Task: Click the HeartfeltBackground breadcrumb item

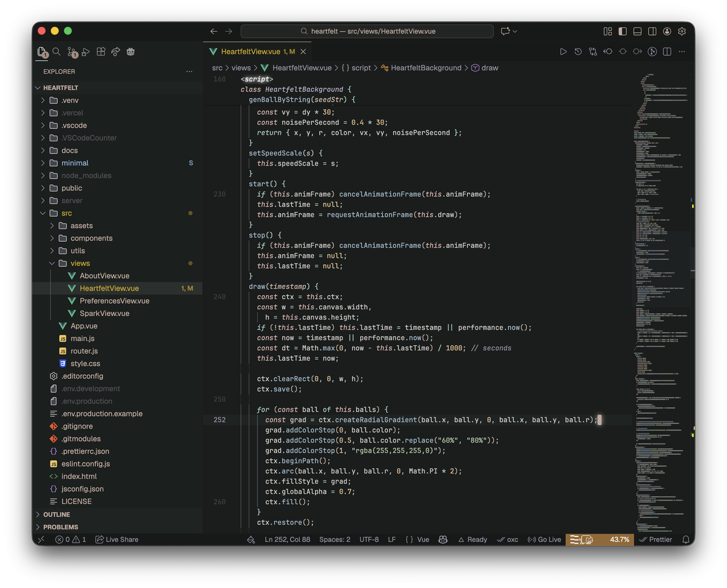Action: point(421,68)
